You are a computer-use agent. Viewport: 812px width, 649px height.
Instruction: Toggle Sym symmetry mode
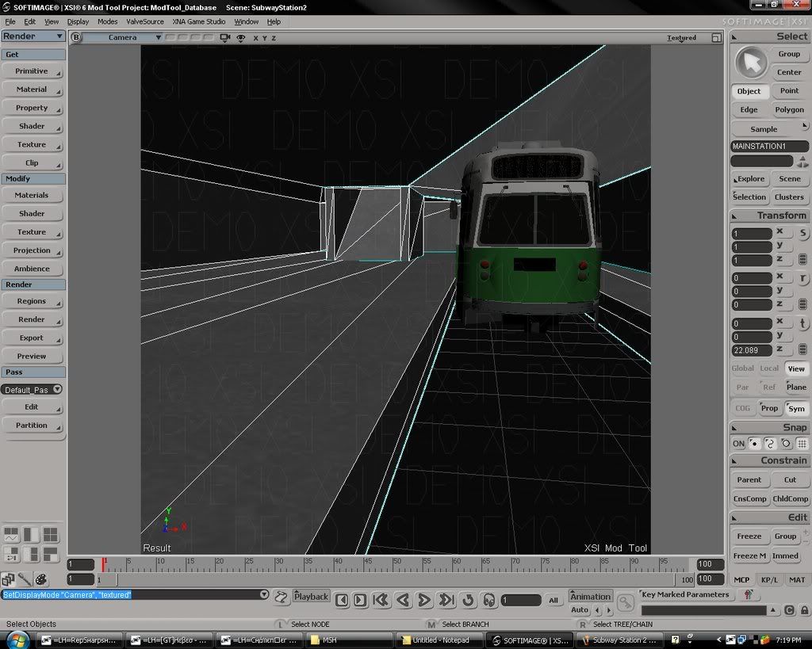point(796,408)
